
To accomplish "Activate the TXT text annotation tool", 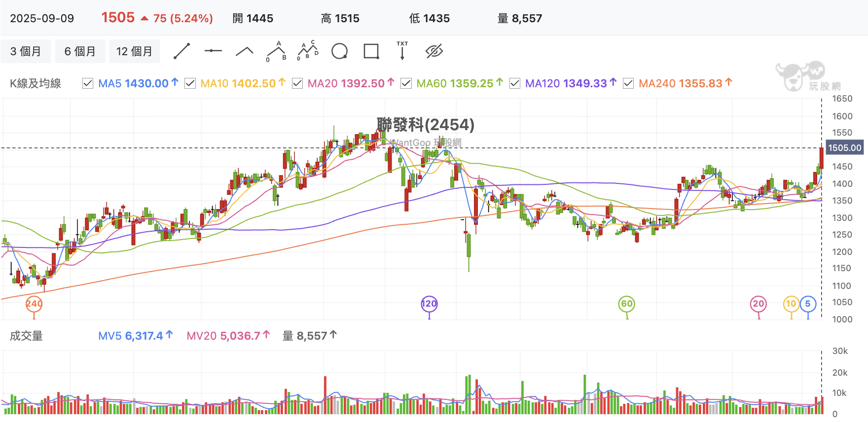I will 402,51.
